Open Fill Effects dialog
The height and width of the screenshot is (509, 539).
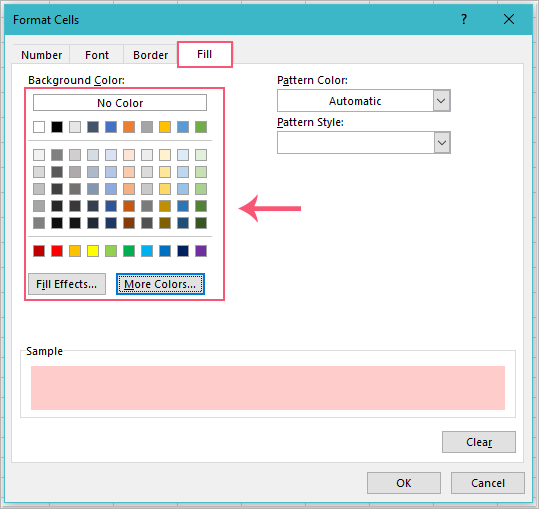67,284
